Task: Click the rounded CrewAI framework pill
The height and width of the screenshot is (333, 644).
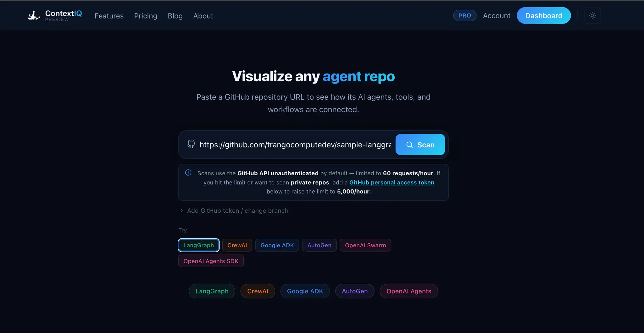Action: click(258, 291)
